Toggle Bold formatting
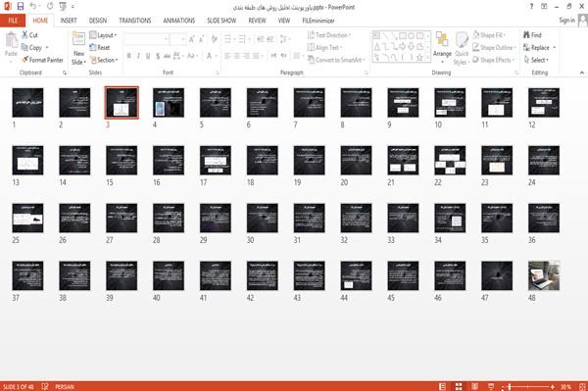 (x=129, y=56)
